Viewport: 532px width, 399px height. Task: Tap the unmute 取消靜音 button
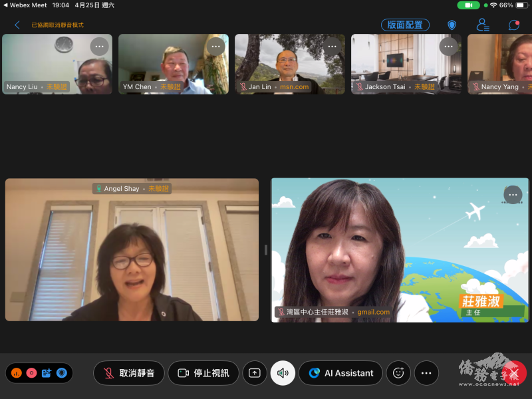(129, 373)
